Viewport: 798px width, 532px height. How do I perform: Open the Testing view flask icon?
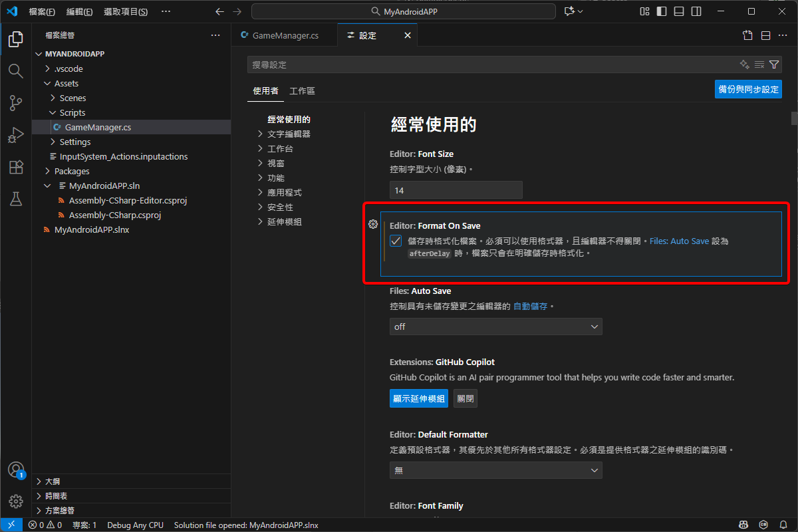click(15, 199)
